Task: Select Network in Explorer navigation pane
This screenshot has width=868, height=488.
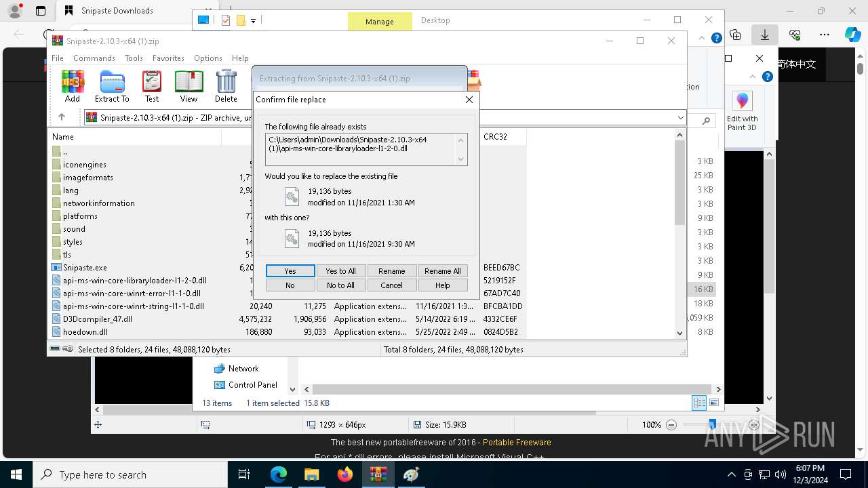Action: [x=243, y=369]
